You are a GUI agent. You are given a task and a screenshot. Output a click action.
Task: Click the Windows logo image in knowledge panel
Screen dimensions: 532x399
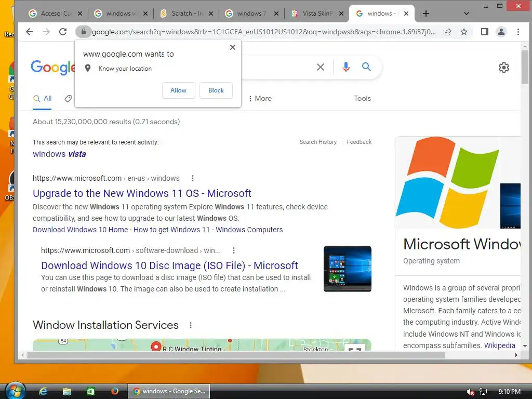pyautogui.click(x=447, y=182)
